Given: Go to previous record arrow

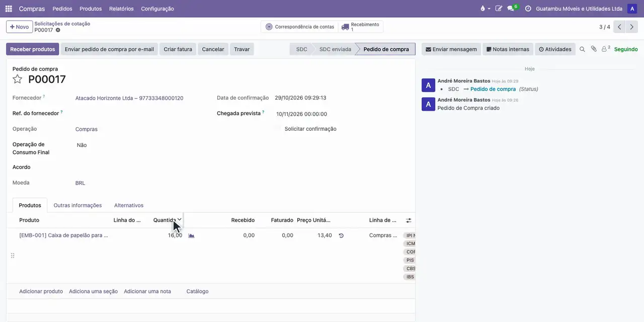Looking at the screenshot, I should [619, 27].
